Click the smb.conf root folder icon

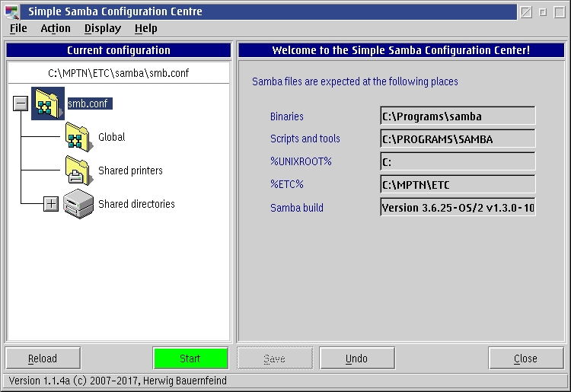(48, 104)
